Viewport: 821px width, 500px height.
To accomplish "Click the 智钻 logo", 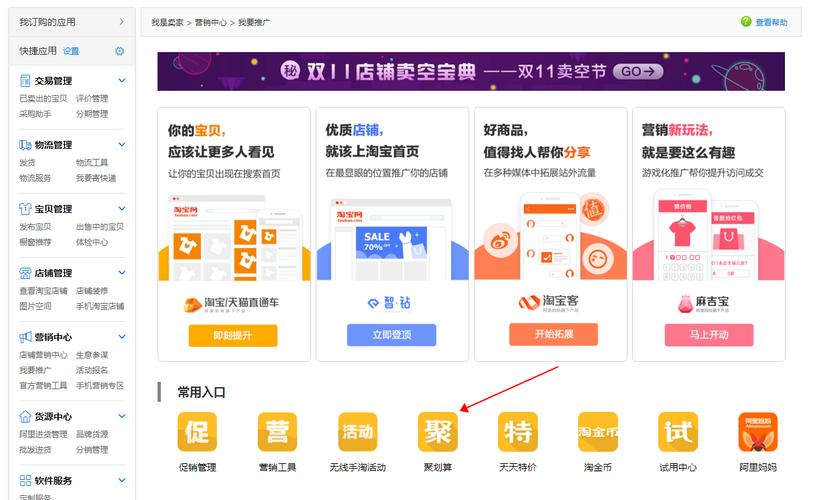I will click(390, 303).
